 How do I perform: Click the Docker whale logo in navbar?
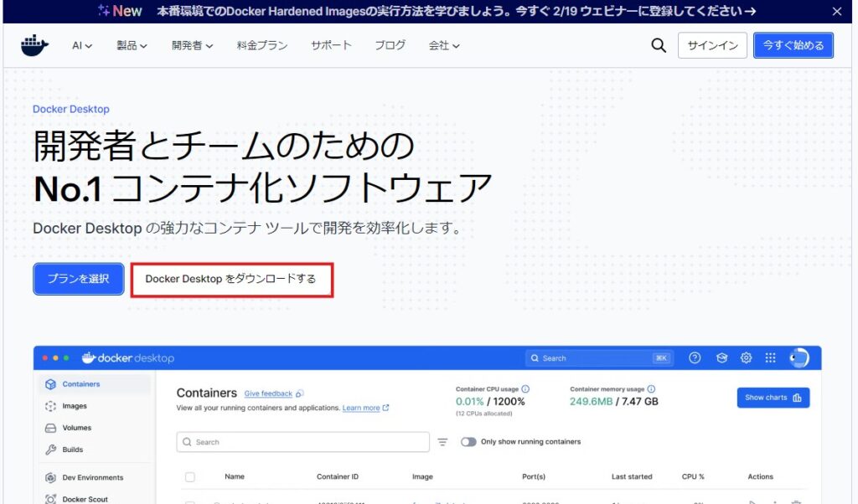tap(35, 45)
